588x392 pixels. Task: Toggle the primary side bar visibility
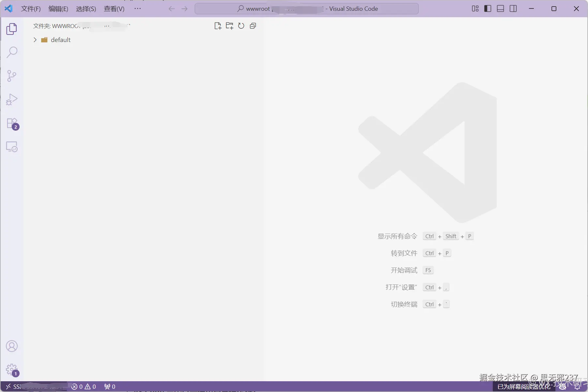[488, 9]
